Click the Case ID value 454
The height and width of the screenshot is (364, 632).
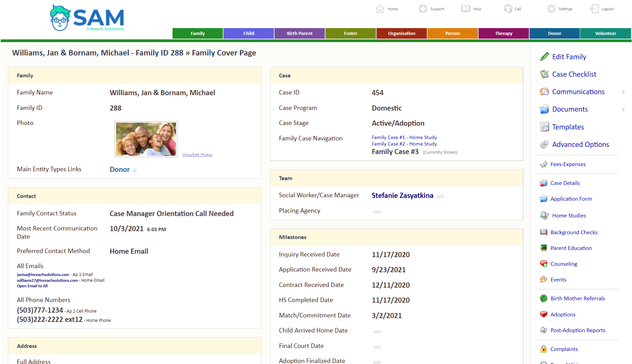[x=378, y=93]
